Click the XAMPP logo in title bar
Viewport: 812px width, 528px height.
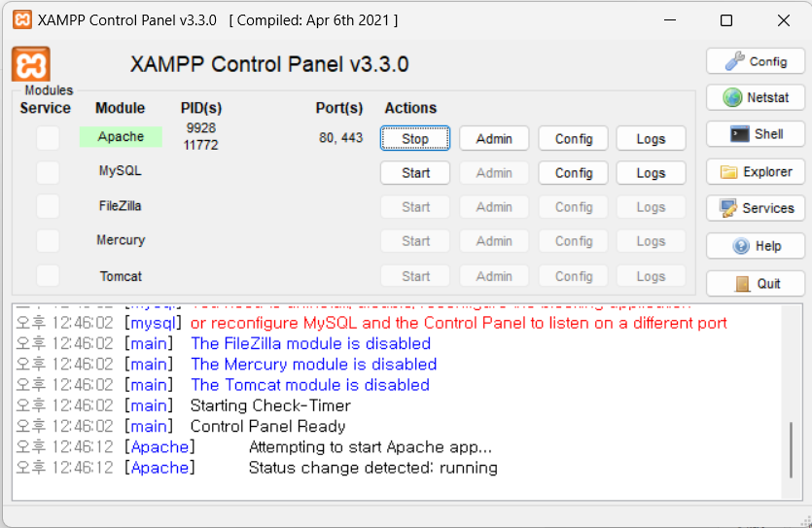pos(21,20)
